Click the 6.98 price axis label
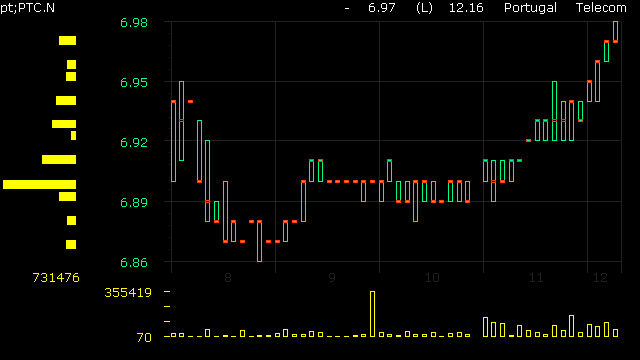 134,23
